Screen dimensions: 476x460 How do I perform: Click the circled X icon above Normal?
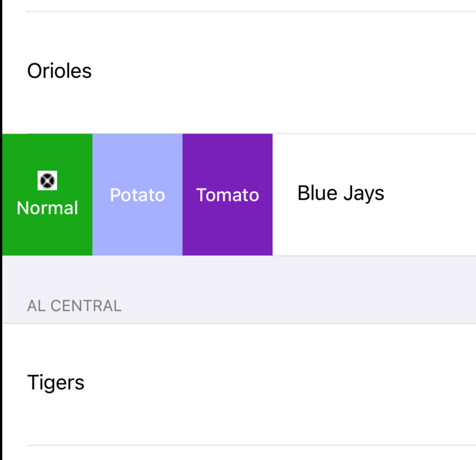click(47, 180)
